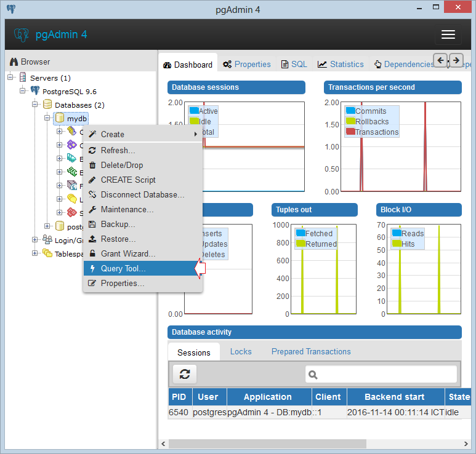This screenshot has width=476, height=454.
Task: Select the Login/Group Roles users icon
Action: click(x=47, y=239)
